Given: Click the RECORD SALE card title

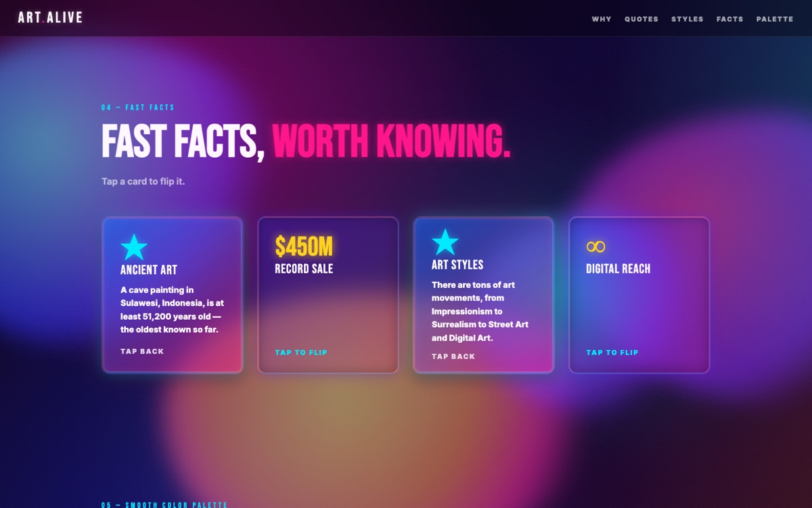Looking at the screenshot, I should (x=304, y=268).
